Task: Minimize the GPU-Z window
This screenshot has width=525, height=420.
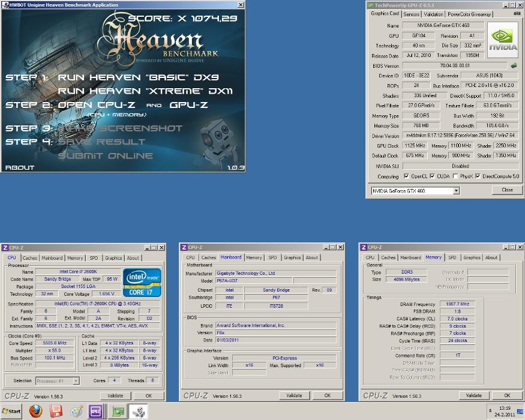Action: pyautogui.click(x=506, y=5)
